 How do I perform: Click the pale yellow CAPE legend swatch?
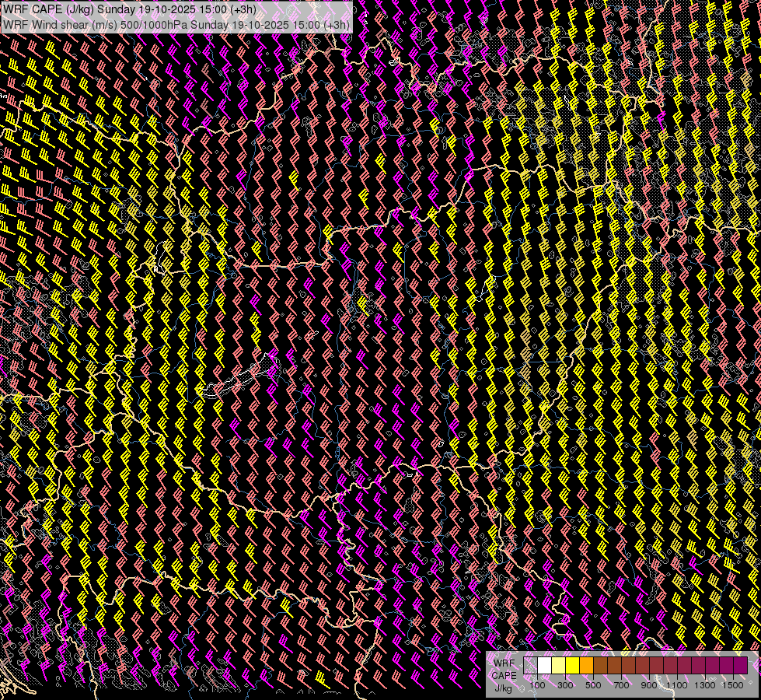tap(558, 666)
